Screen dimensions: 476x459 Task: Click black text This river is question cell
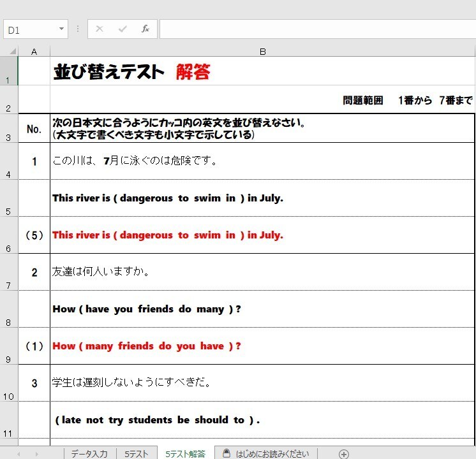point(262,198)
